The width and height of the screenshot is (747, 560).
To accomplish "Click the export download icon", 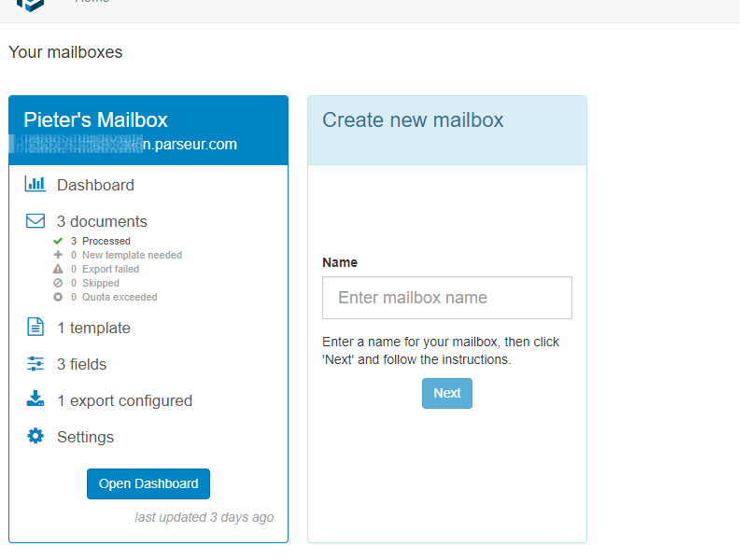I will click(35, 399).
